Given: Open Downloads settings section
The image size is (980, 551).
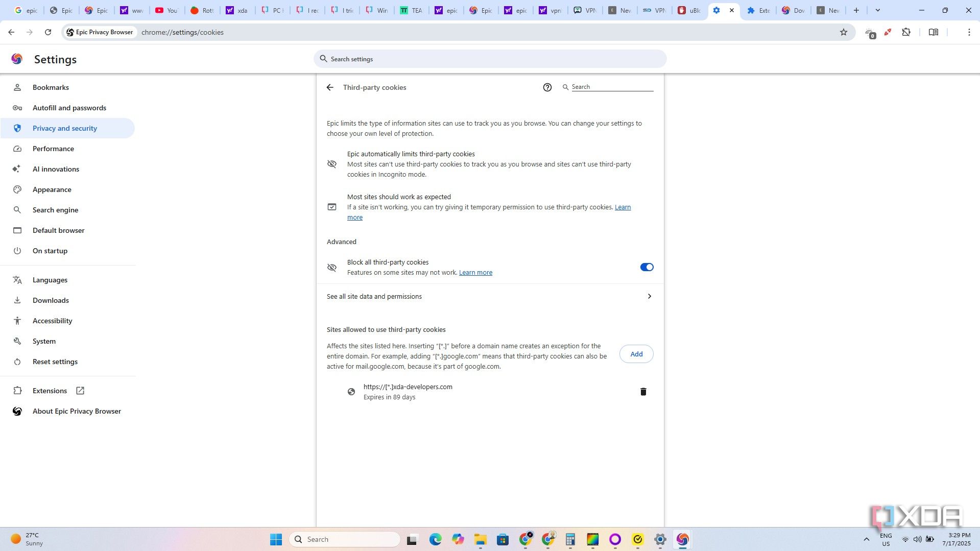Looking at the screenshot, I should pyautogui.click(x=67, y=300).
